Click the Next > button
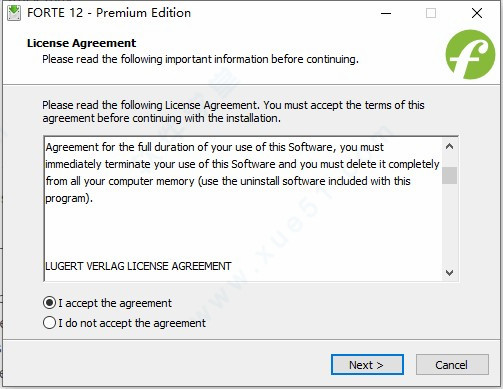 coord(367,365)
